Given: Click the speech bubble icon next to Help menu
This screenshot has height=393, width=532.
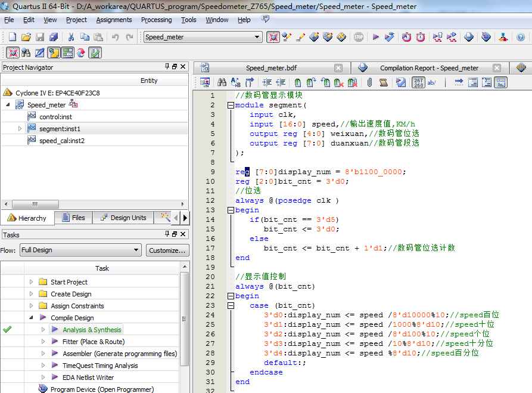Looking at the screenshot, I should (x=265, y=19).
